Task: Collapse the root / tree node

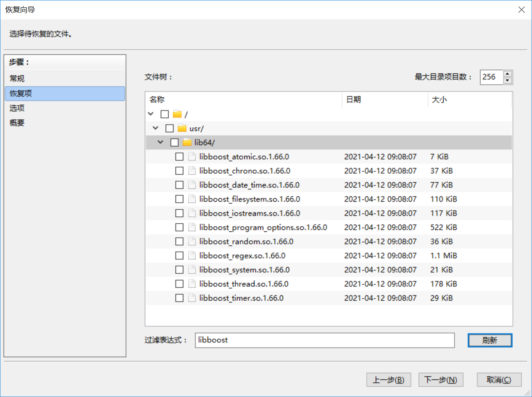Action: (151, 114)
